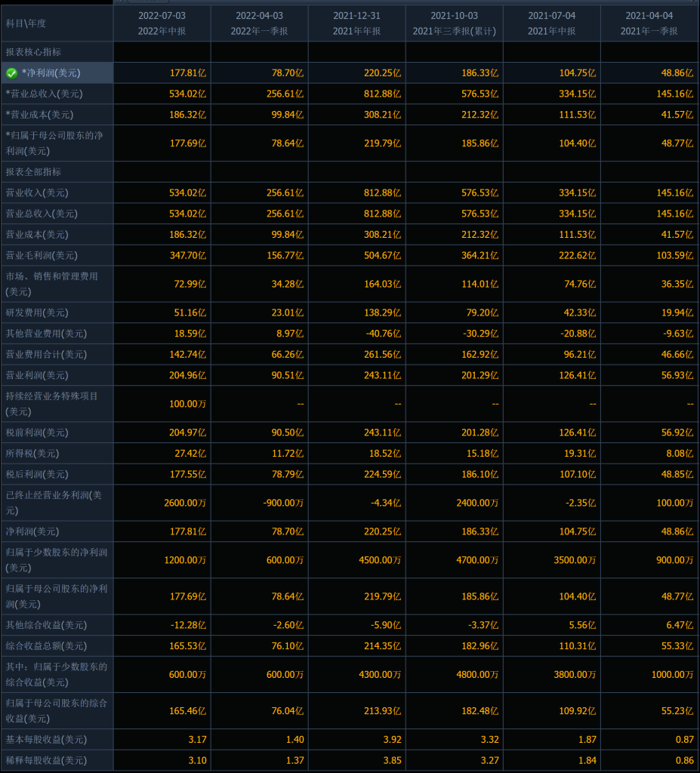Click 224.59亿 in the 税后利润 row

(x=382, y=474)
